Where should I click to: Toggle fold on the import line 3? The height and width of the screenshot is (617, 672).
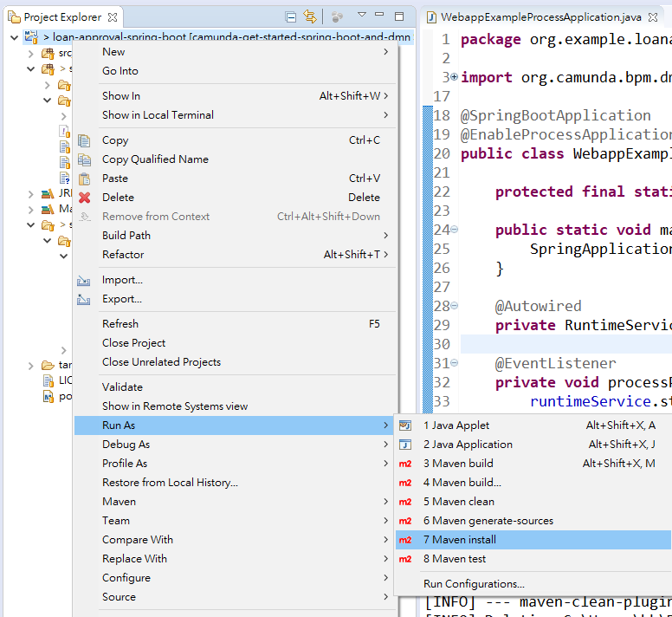455,78
